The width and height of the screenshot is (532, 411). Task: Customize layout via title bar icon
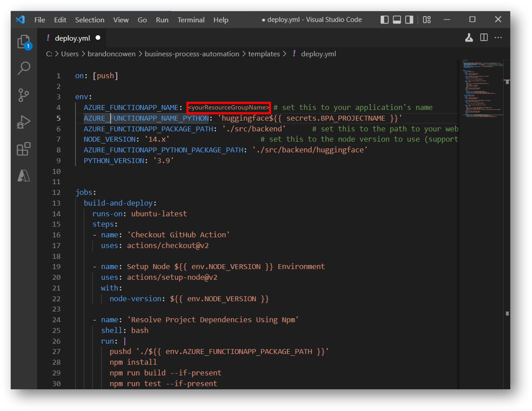[427, 19]
